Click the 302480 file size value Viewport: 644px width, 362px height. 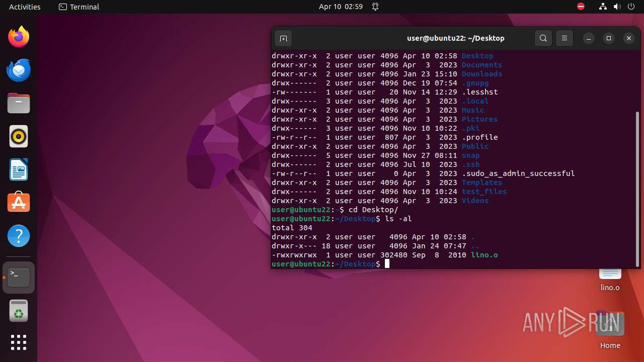point(394,255)
